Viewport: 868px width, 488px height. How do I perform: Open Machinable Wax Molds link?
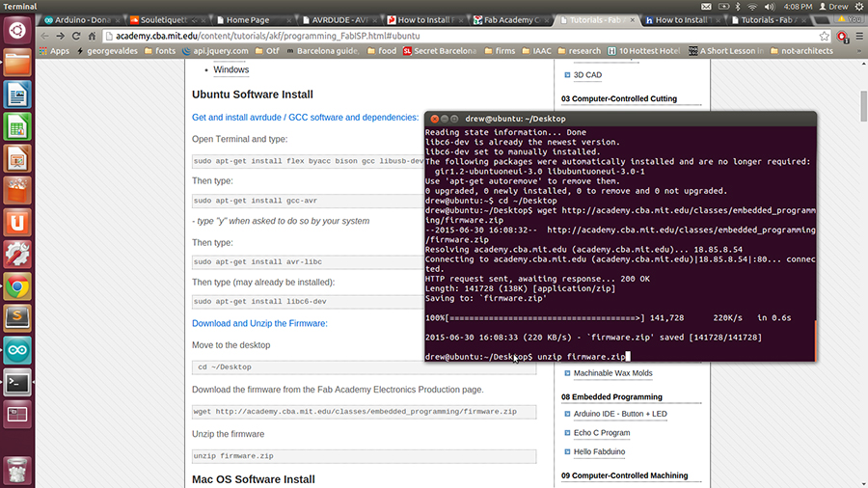coord(612,373)
